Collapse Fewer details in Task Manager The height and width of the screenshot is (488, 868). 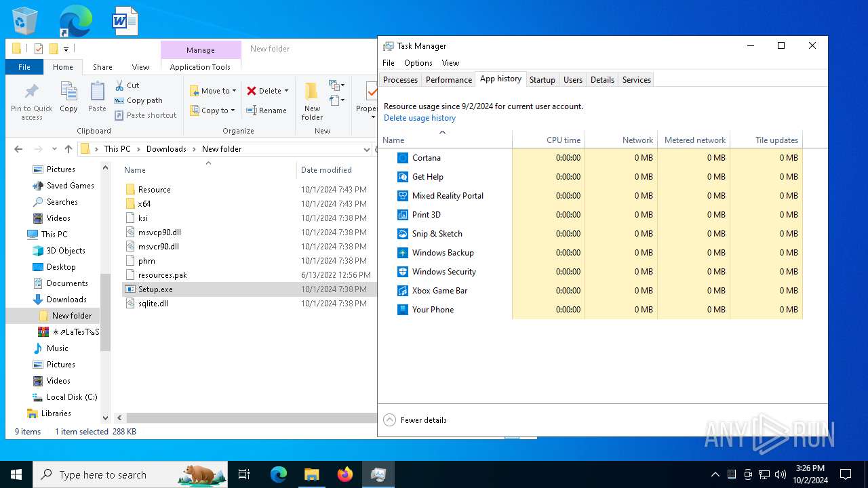point(415,420)
